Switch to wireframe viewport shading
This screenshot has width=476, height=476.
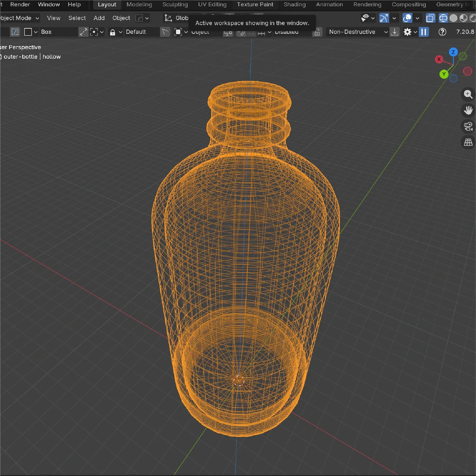444,18
